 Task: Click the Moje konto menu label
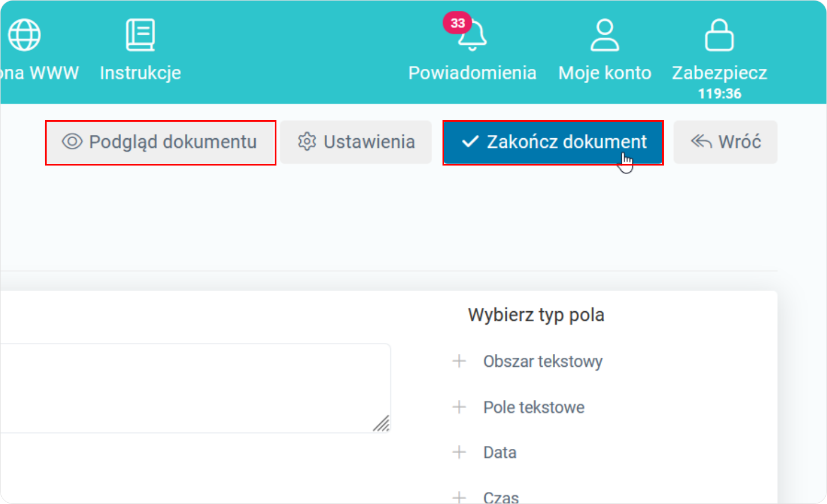click(605, 73)
